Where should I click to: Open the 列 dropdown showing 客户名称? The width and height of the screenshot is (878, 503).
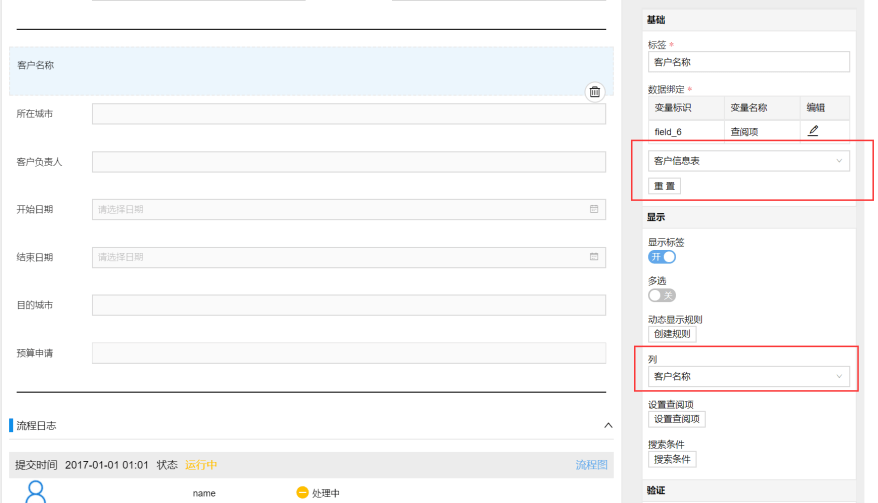point(748,377)
